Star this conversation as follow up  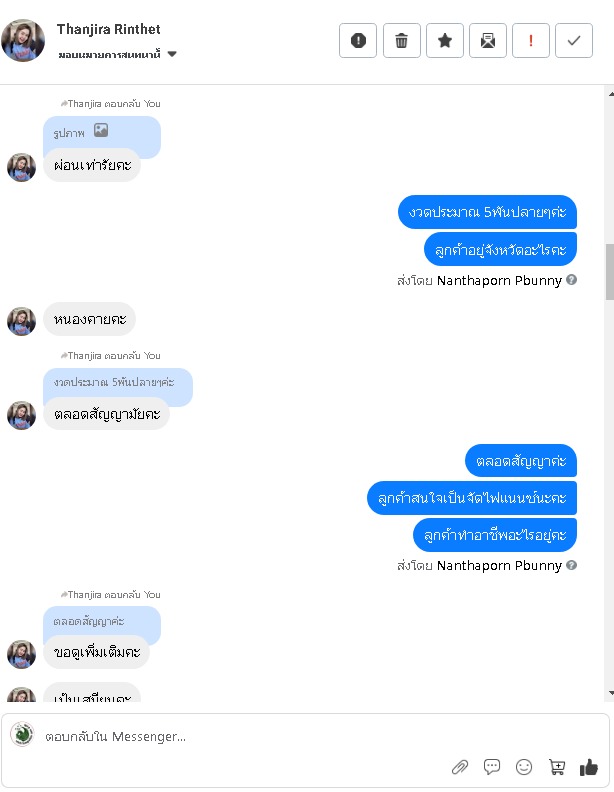pyautogui.click(x=444, y=40)
